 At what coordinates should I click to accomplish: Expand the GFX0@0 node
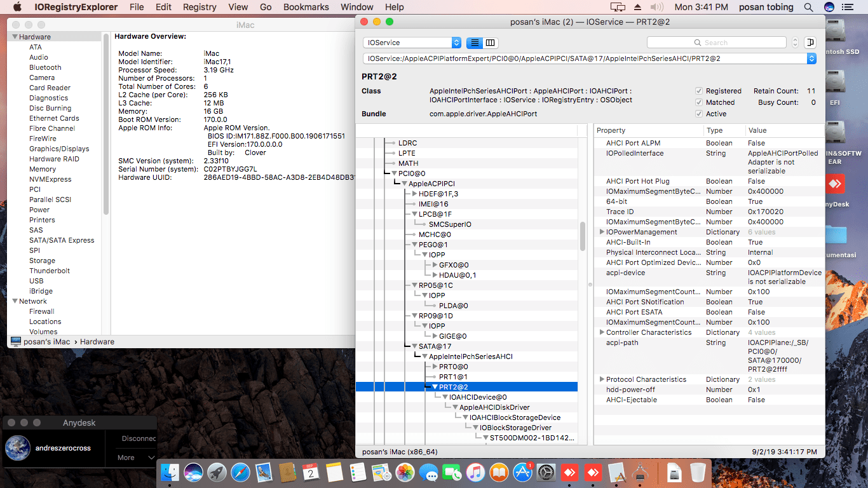435,265
